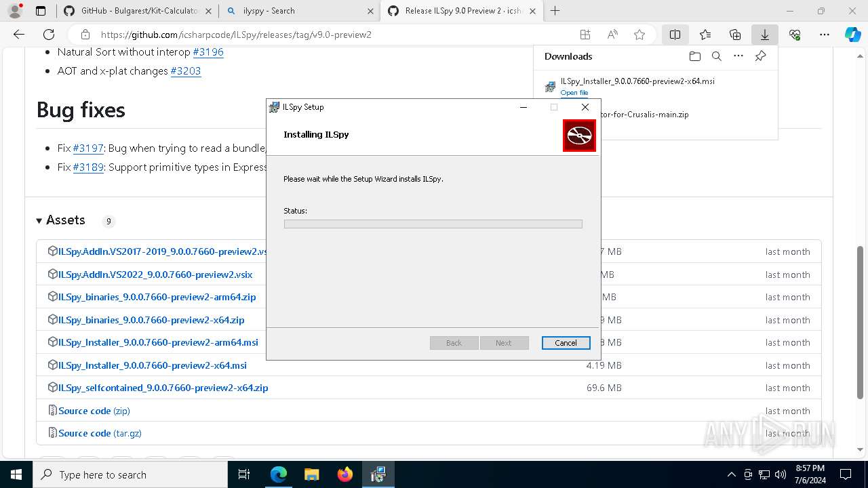The width and height of the screenshot is (868, 488).
Task: Open the Windows Start menu
Action: (16, 474)
